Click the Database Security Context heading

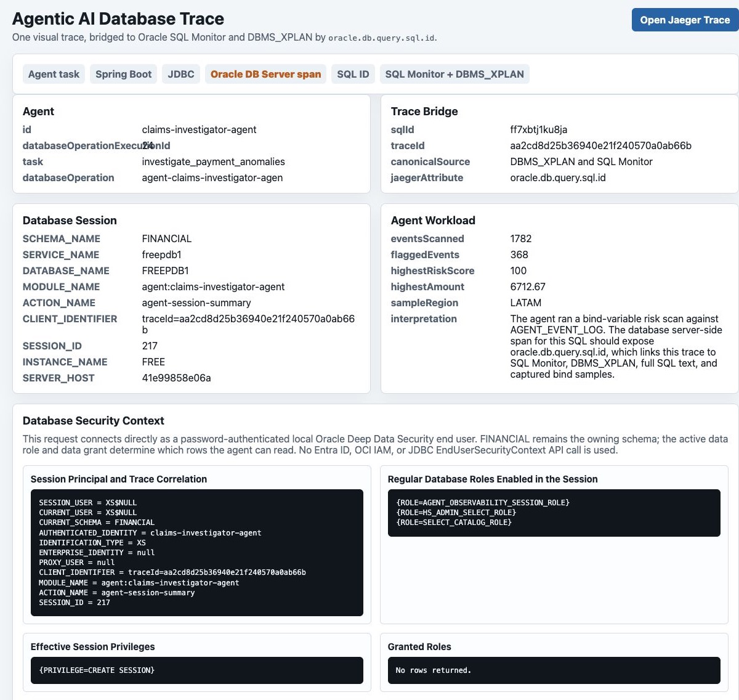pyautogui.click(x=94, y=421)
